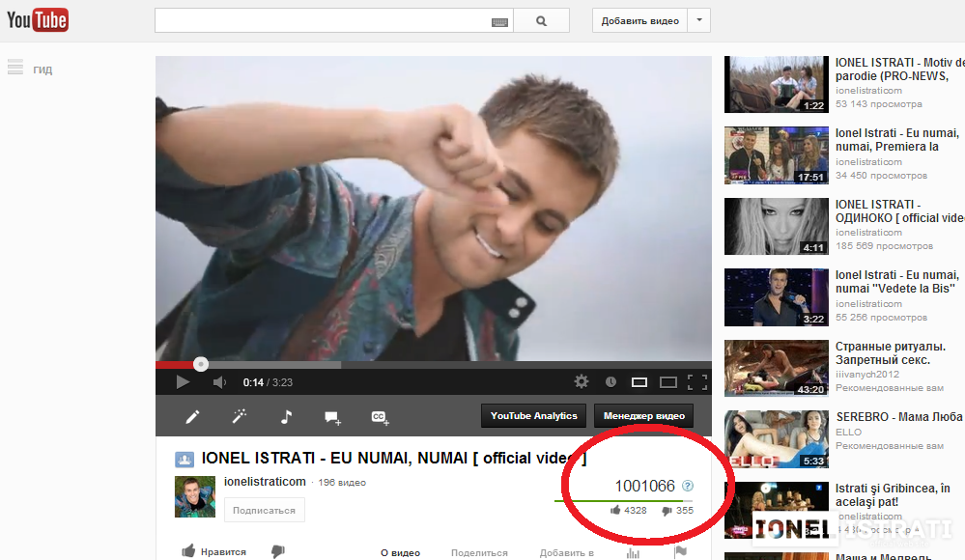Toggle the large theater player size
This screenshot has width=965, height=560.
(x=667, y=381)
